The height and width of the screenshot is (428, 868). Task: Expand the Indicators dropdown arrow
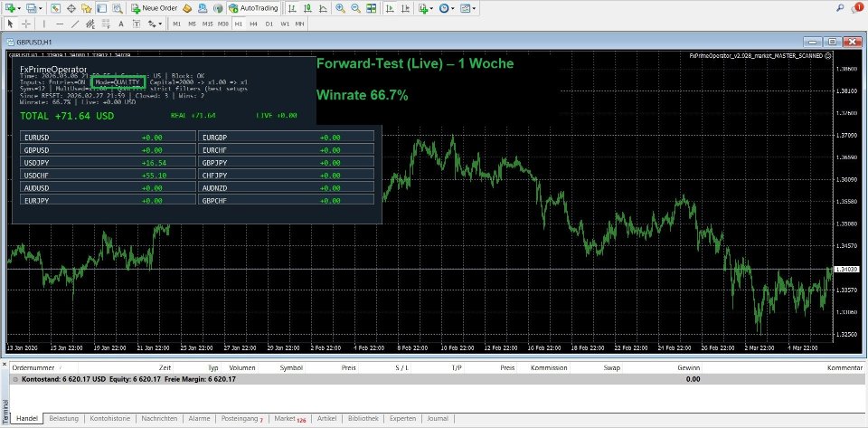pyautogui.click(x=432, y=8)
